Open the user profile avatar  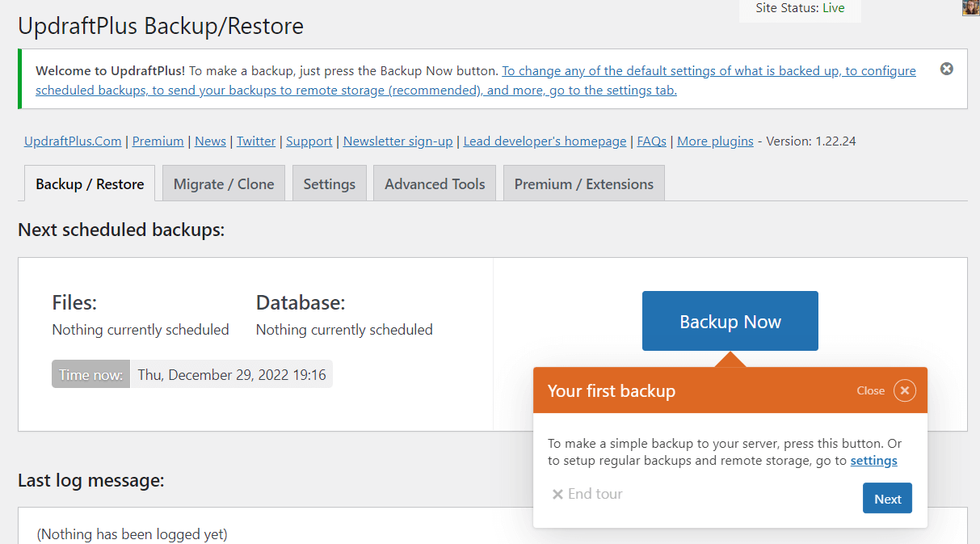969,7
